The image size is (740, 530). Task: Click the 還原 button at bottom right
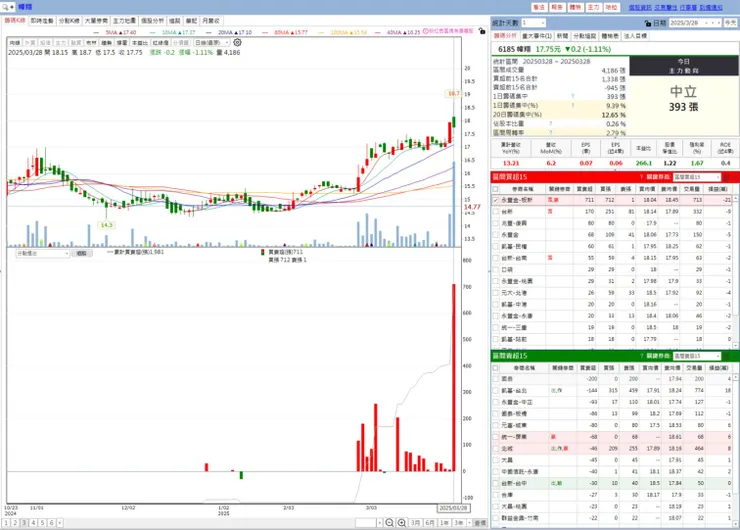(480, 522)
